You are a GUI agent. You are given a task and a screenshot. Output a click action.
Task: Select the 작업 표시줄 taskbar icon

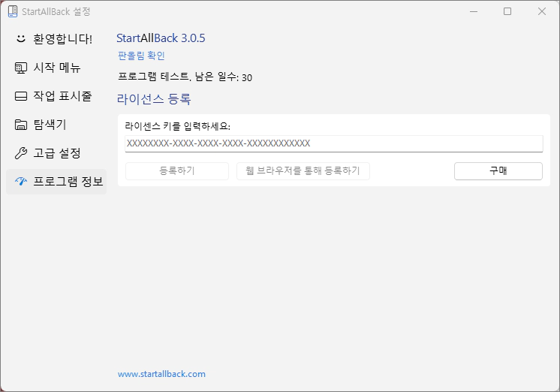click(x=21, y=96)
